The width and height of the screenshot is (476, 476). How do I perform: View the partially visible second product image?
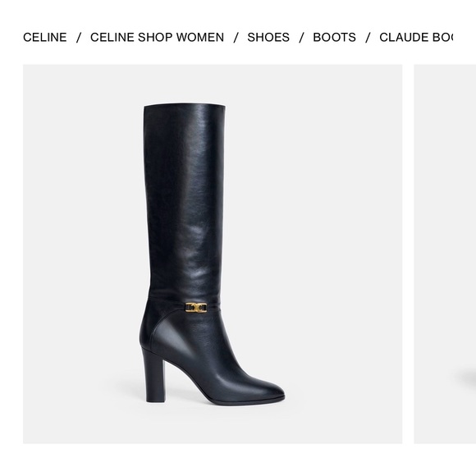[x=445, y=254]
